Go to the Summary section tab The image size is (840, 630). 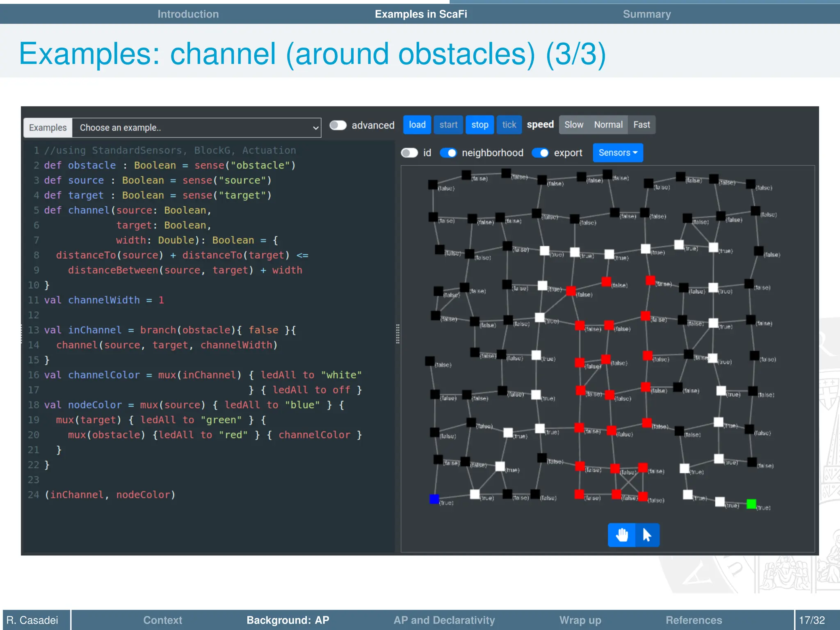(647, 14)
